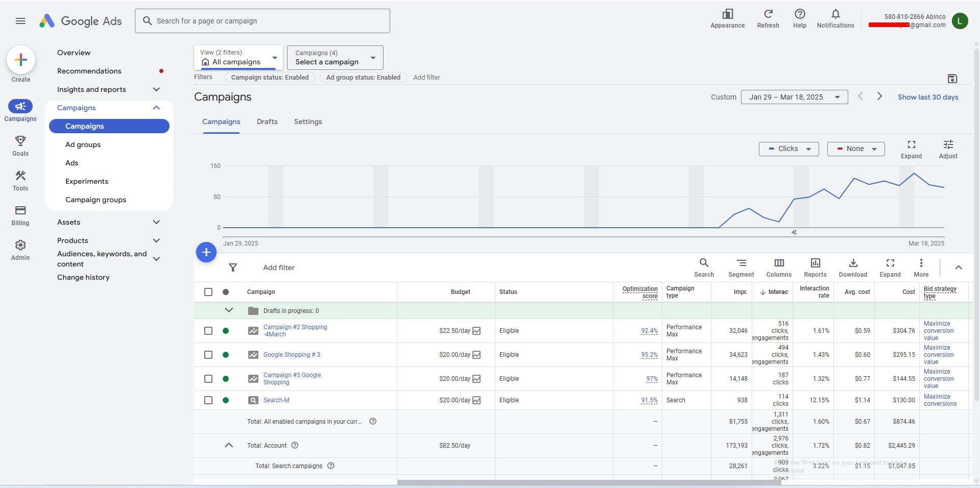Click the 95.2% optimization score
Screen dimensions: 980x488
(649, 355)
